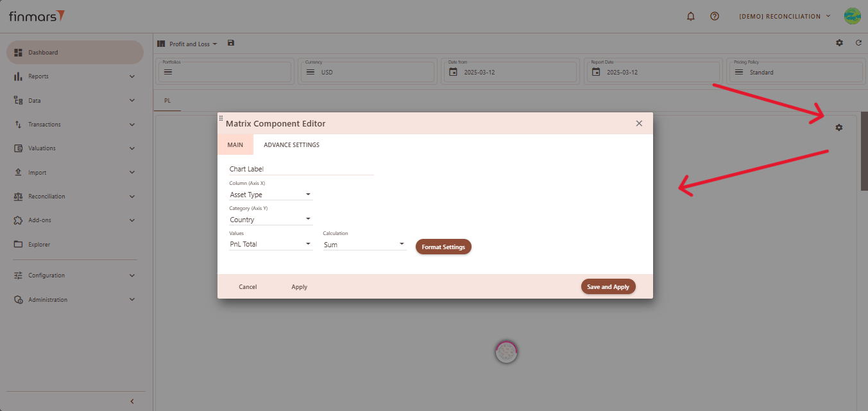The width and height of the screenshot is (868, 411).
Task: Collapse the sidebar with the chevron arrow
Action: point(132,401)
